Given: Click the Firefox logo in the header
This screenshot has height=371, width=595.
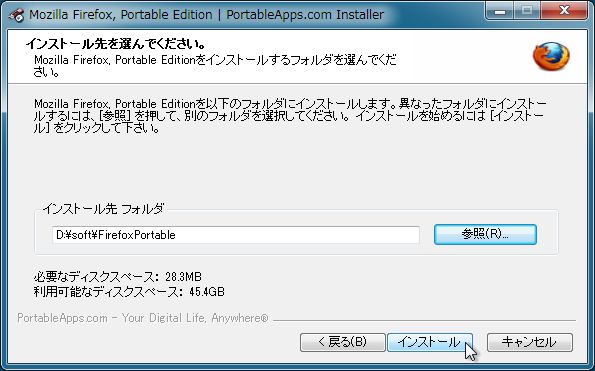Looking at the screenshot, I should point(551,56).
